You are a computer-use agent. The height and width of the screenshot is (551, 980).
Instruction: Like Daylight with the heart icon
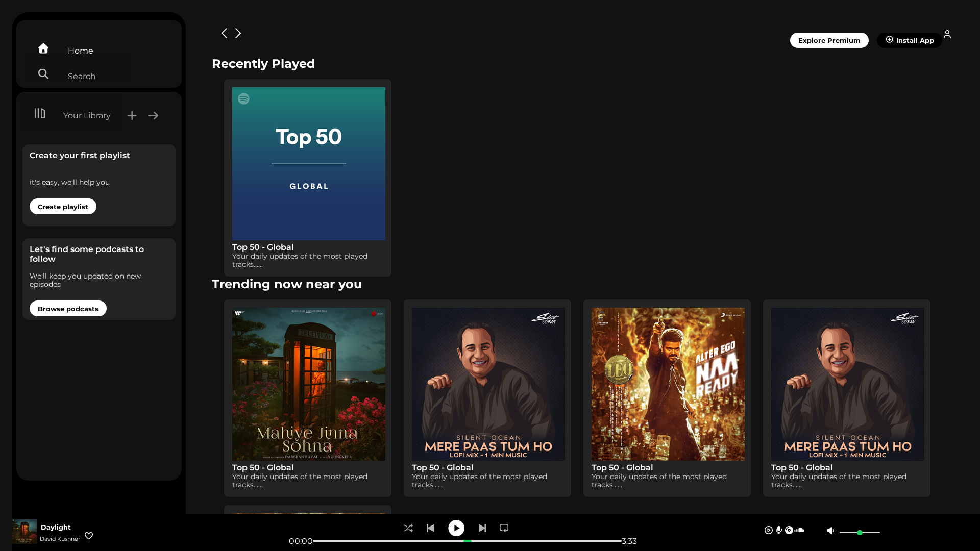click(89, 536)
